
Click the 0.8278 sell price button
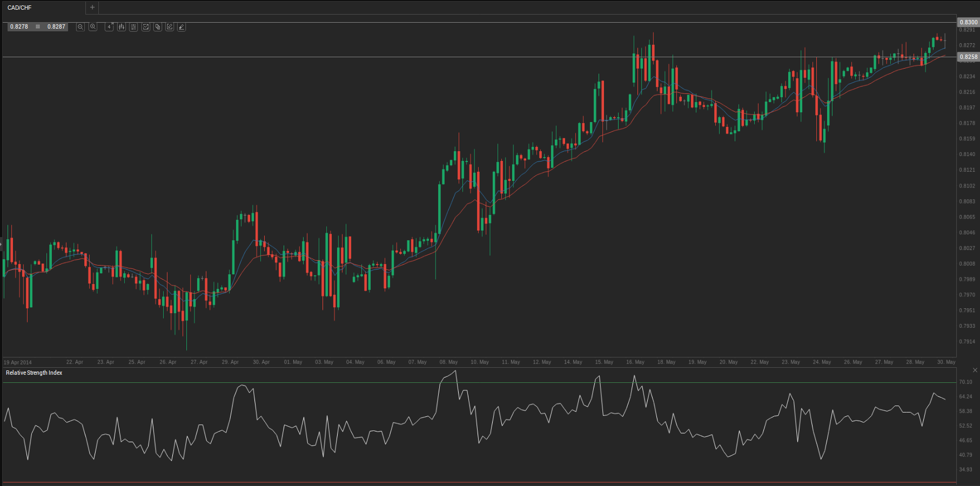(x=19, y=26)
